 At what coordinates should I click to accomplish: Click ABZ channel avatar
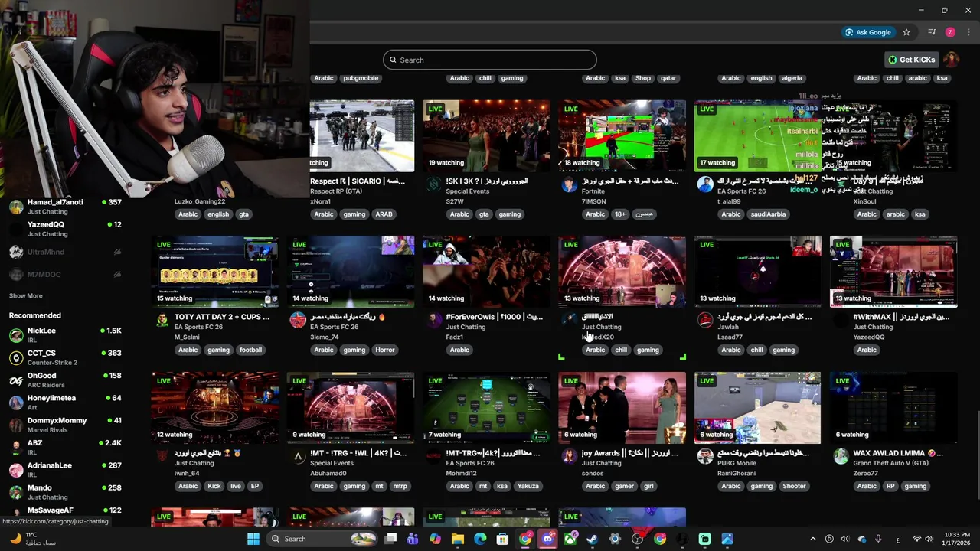(x=16, y=448)
